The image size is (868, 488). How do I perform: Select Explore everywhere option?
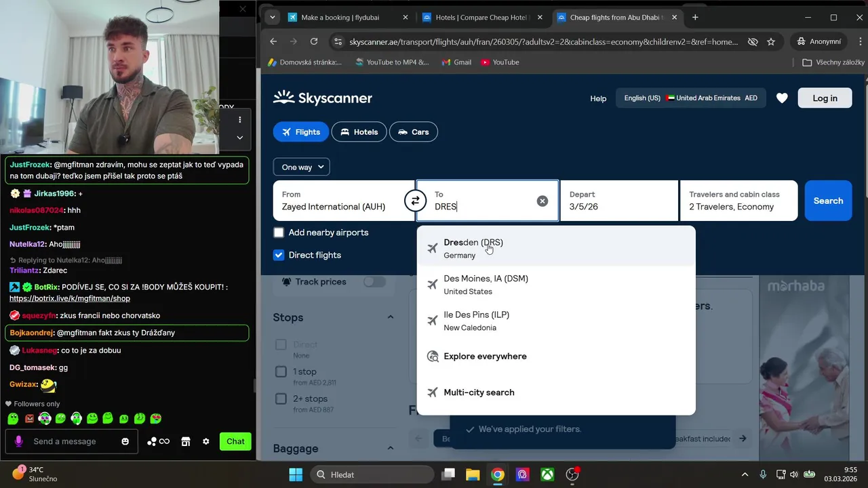pyautogui.click(x=556, y=357)
